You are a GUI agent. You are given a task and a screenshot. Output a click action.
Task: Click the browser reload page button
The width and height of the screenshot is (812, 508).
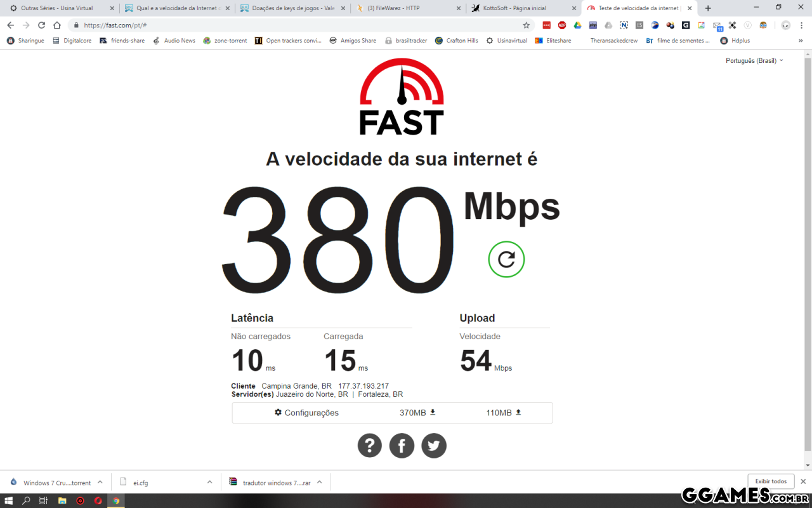pyautogui.click(x=41, y=25)
